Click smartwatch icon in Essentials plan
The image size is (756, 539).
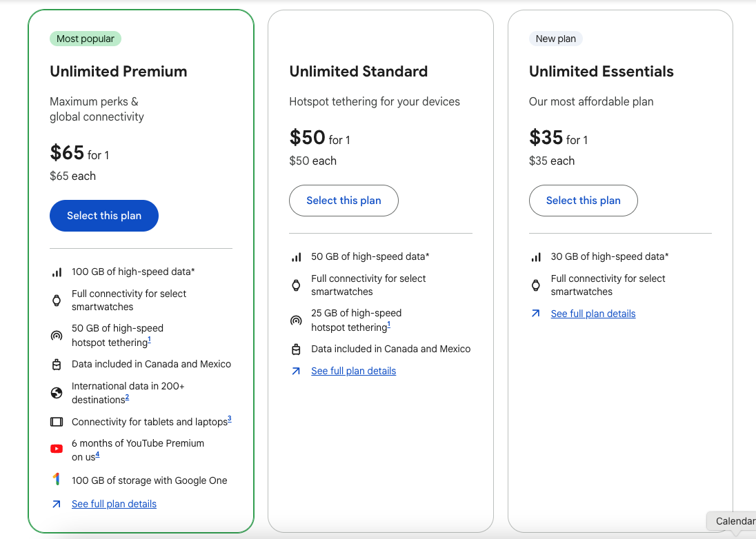536,285
